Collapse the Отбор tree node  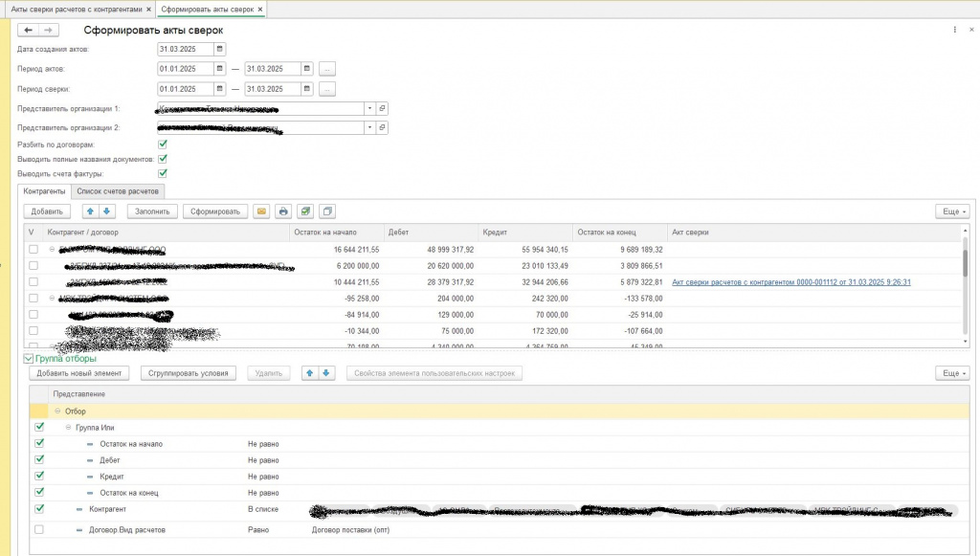pos(57,411)
